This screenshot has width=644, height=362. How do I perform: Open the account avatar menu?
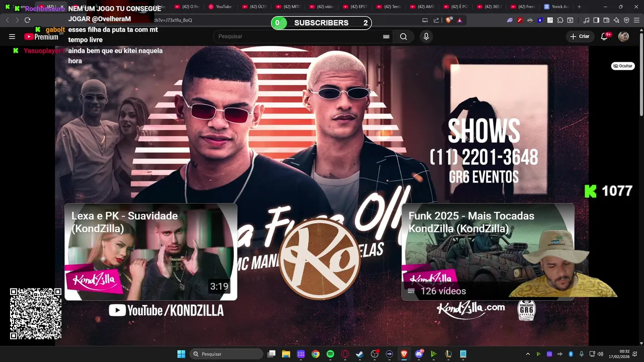(x=623, y=36)
